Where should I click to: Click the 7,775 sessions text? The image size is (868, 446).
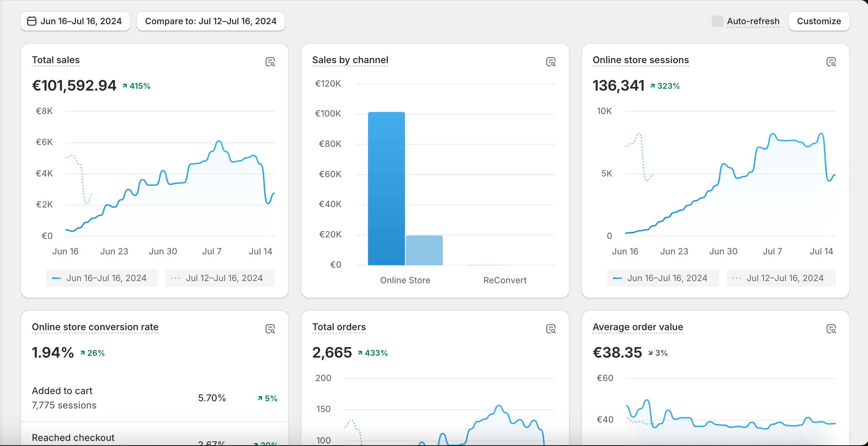(x=64, y=405)
